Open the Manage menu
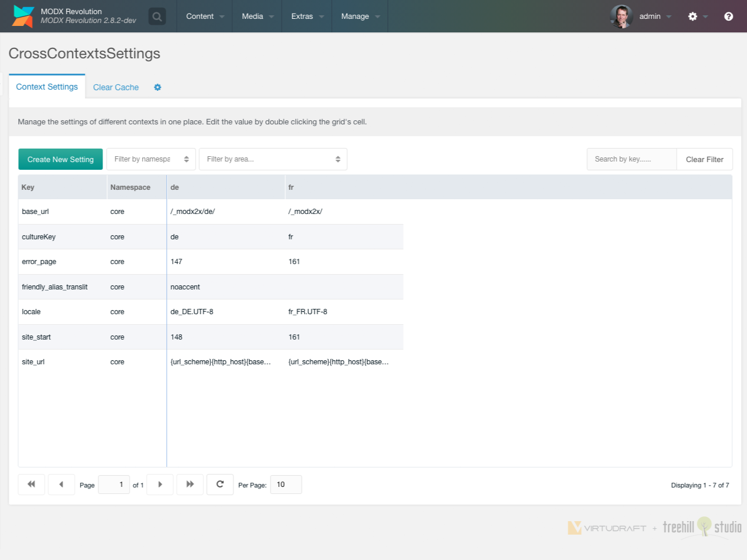 pos(360,17)
